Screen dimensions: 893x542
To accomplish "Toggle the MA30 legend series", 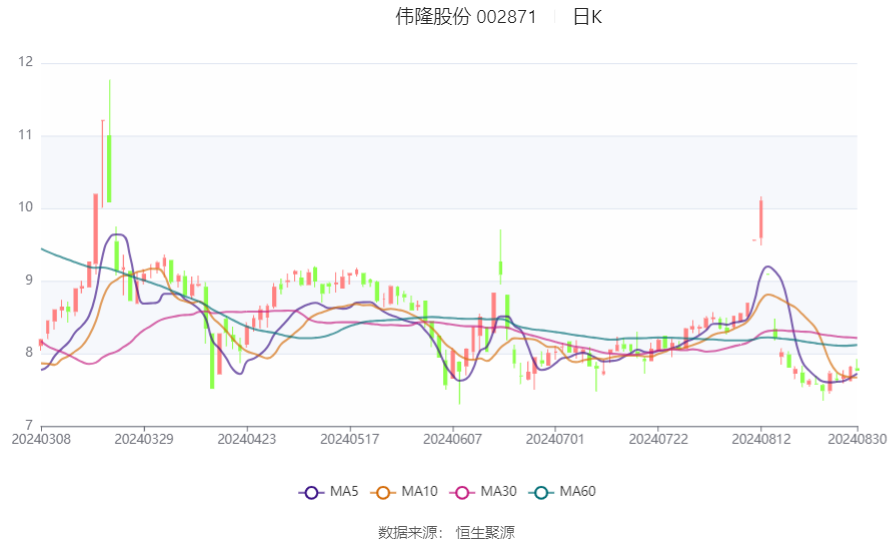I will [483, 492].
